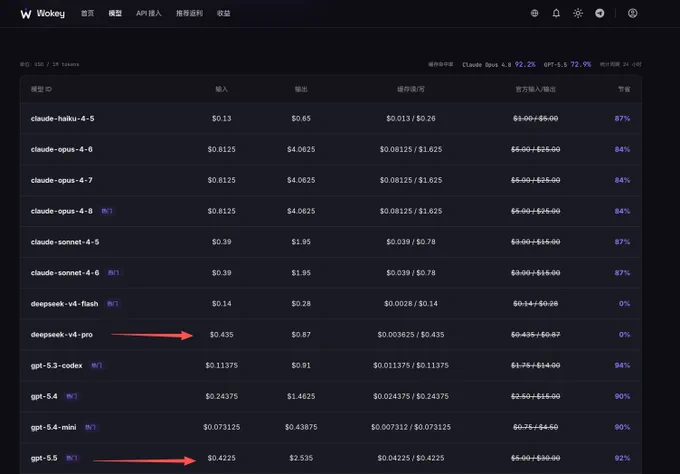Click the Wokey logo icon

tap(26, 13)
